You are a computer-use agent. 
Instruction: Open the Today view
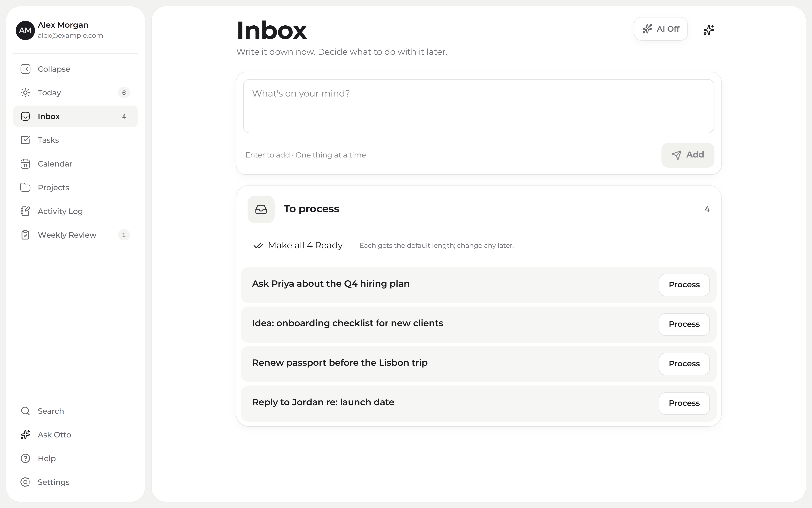coord(76,93)
